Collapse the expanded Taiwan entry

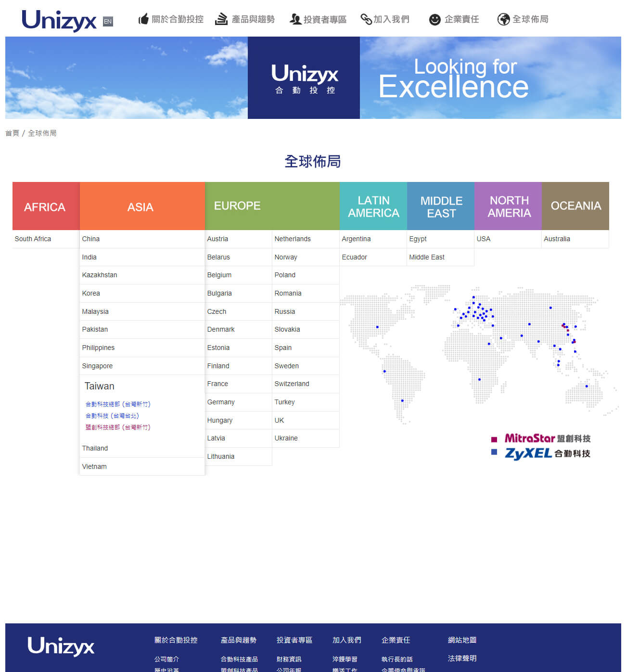(x=100, y=386)
